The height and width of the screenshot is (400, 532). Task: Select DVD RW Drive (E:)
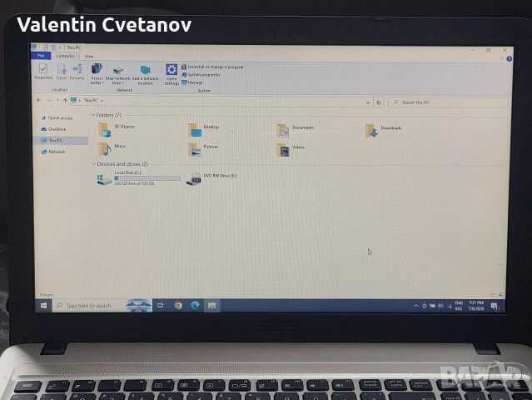(x=211, y=178)
